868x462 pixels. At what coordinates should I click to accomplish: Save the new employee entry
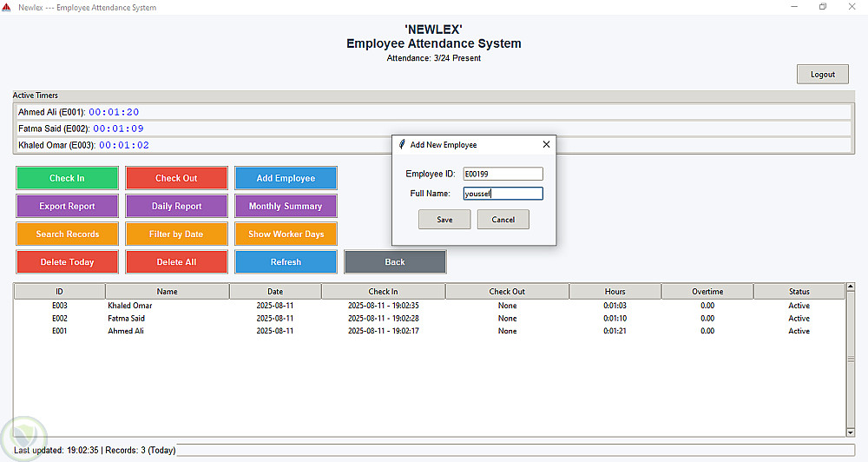point(444,220)
